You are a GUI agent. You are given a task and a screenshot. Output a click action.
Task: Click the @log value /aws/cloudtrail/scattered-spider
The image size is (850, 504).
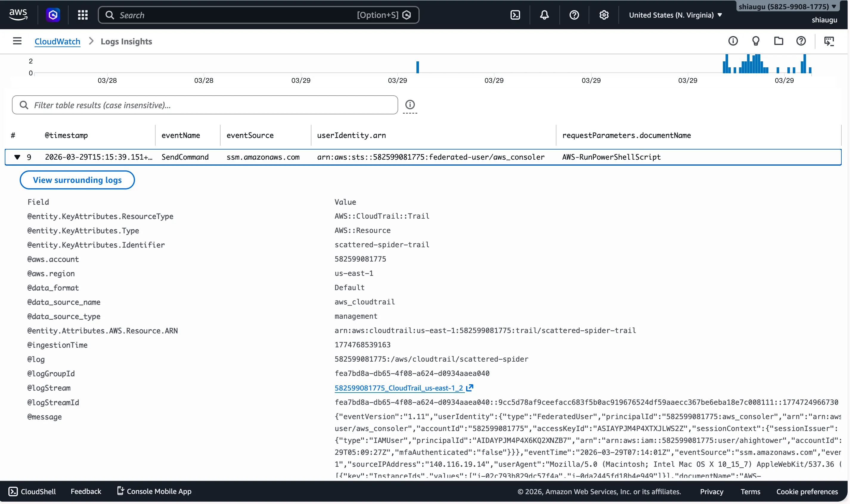click(x=431, y=359)
